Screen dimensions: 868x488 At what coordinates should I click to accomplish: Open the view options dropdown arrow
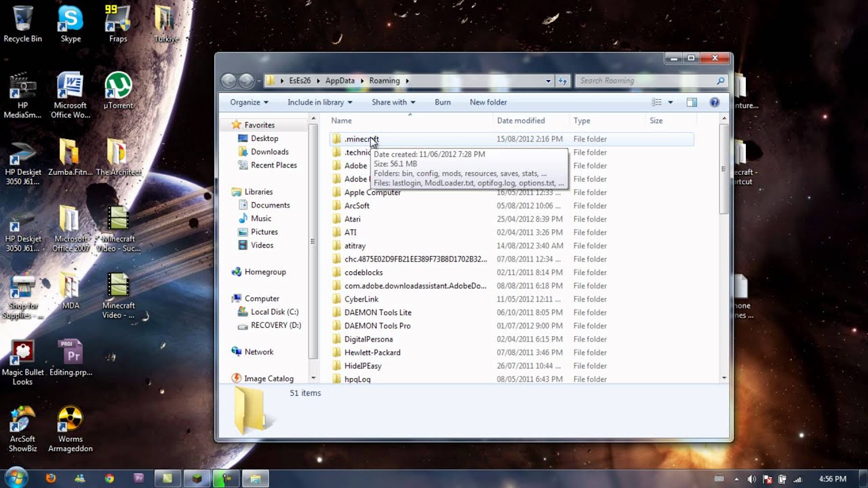tap(671, 102)
